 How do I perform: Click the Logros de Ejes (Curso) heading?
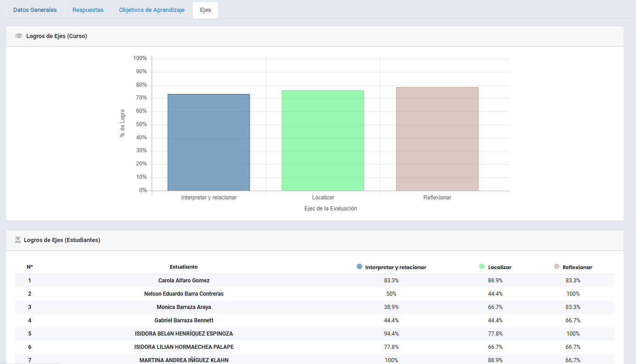pos(56,36)
